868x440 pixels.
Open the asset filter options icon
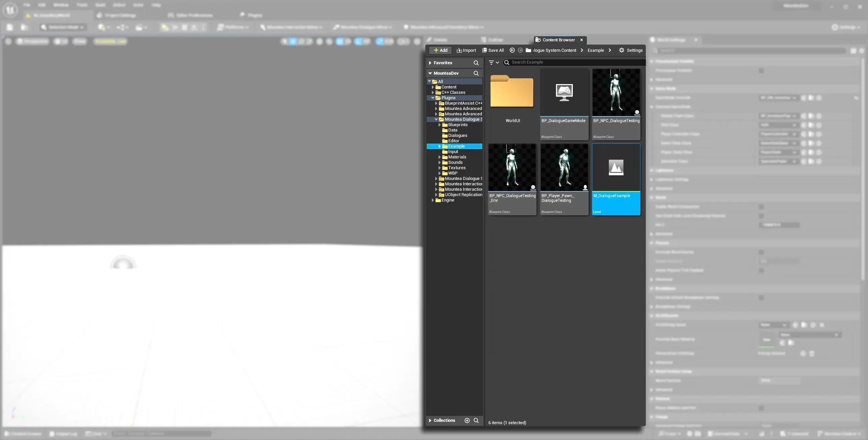(494, 62)
